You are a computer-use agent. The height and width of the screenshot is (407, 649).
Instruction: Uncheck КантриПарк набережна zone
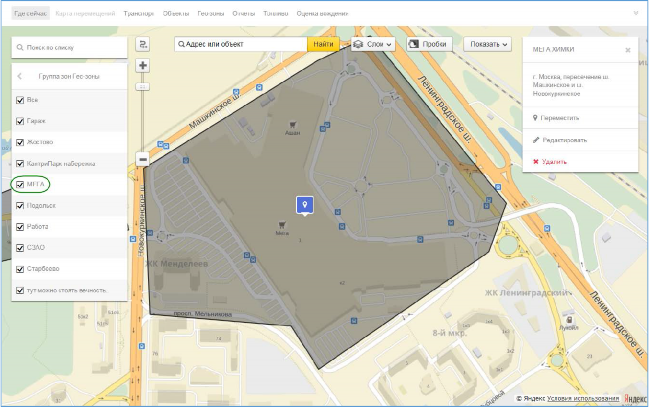point(19,164)
